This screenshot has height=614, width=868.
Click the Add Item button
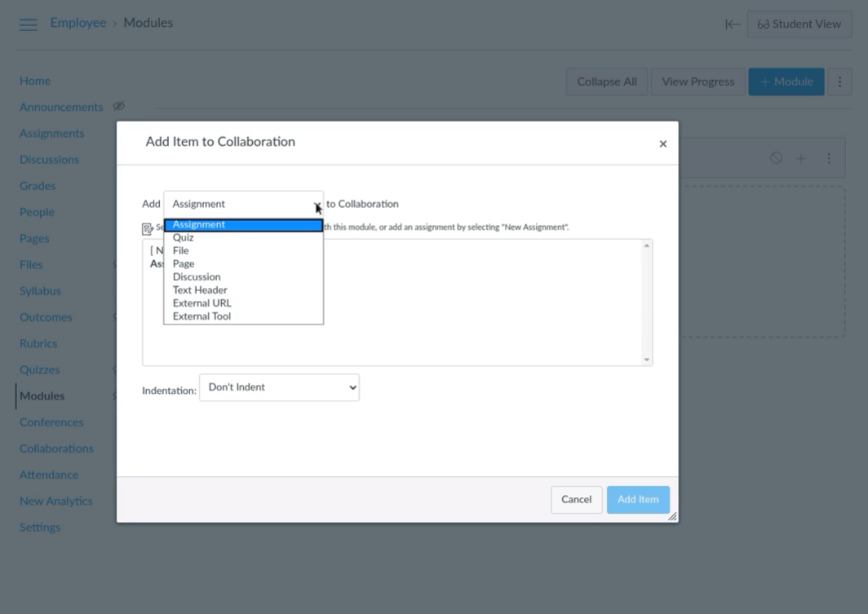tap(638, 499)
